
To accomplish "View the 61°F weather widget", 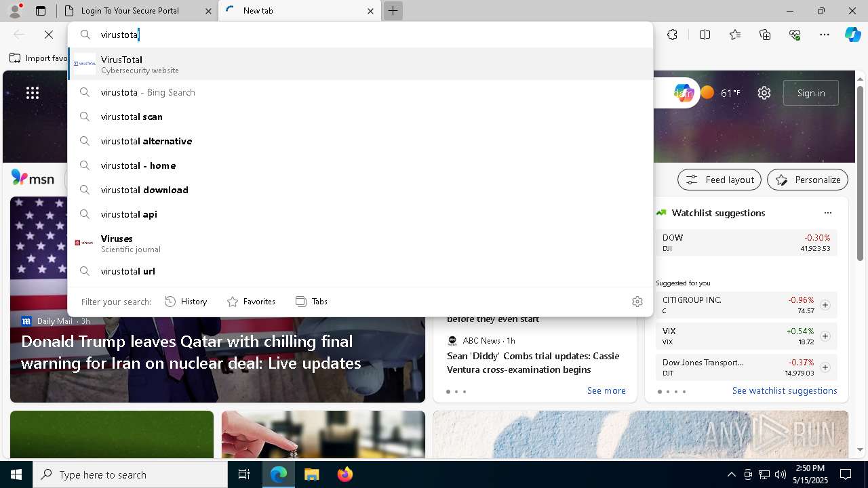I will tap(720, 93).
